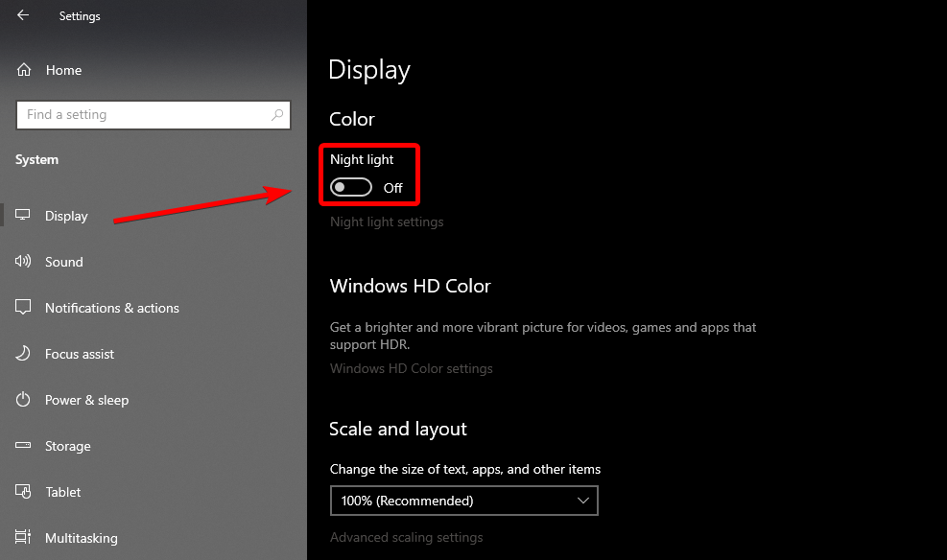Viewport: 947px width, 560px height.
Task: Click the search magnifier icon
Action: coord(277,115)
